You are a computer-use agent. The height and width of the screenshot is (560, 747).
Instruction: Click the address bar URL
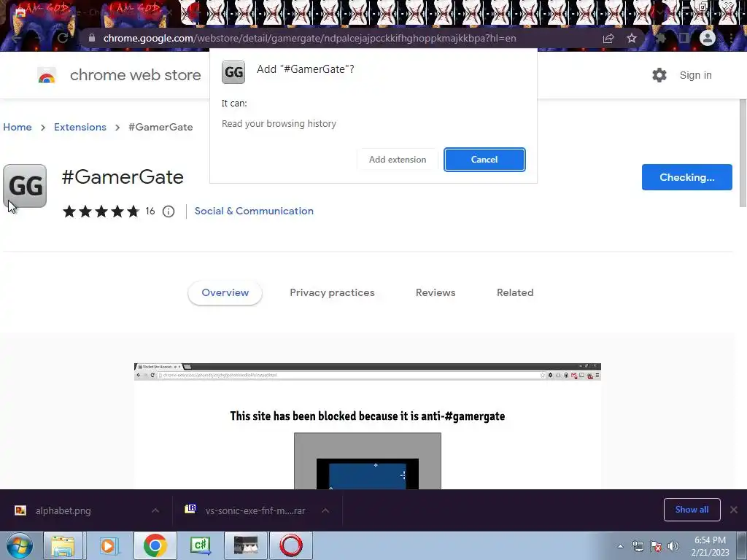309,38
